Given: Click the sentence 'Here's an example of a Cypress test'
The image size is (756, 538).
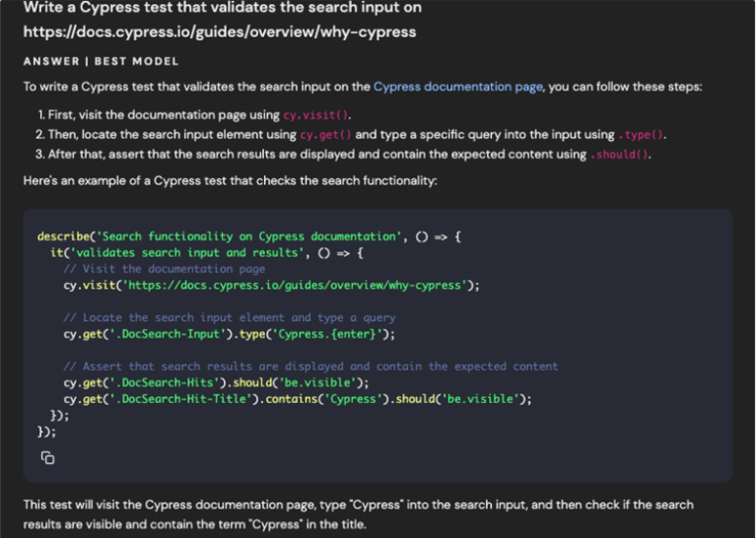Looking at the screenshot, I should click(x=230, y=180).
